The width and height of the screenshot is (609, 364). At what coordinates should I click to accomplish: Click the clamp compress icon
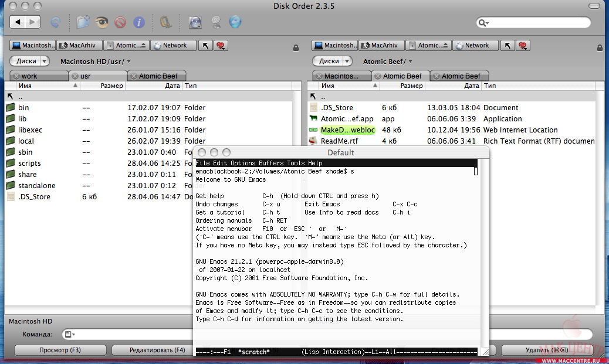pos(166,22)
